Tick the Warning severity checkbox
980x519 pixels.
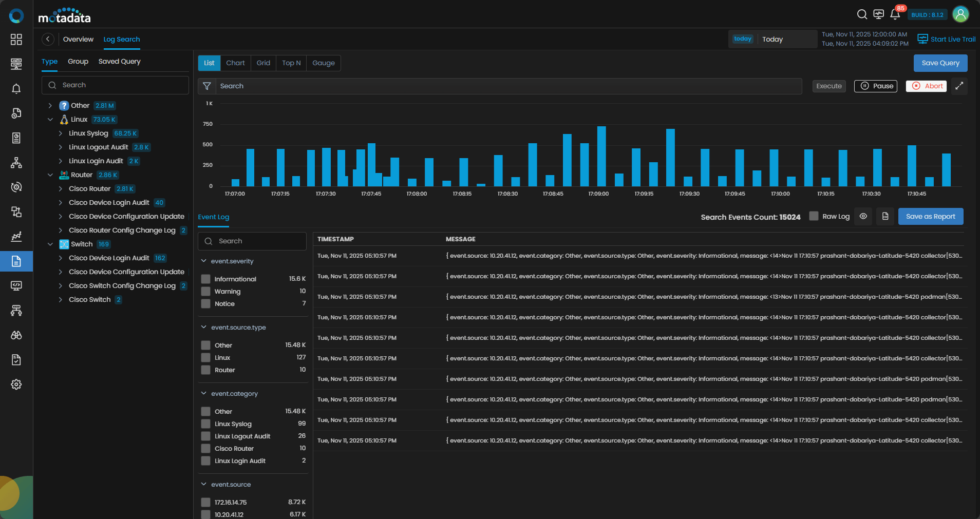click(206, 292)
